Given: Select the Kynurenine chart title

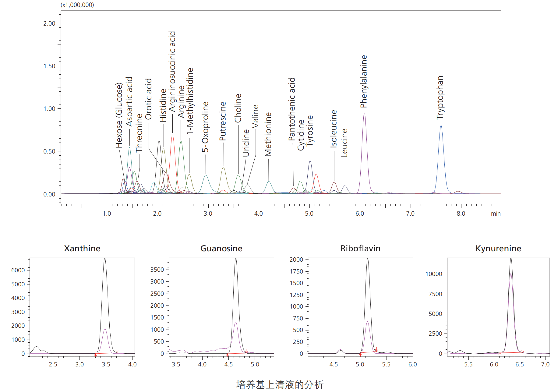Looking at the screenshot, I should point(498,249).
